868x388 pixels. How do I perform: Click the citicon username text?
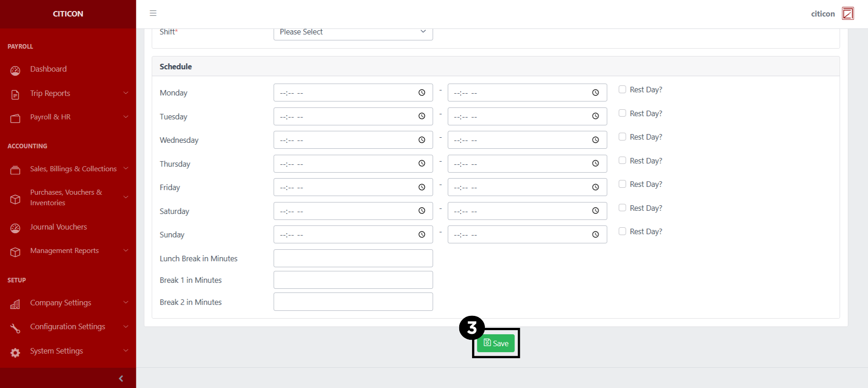(x=823, y=14)
